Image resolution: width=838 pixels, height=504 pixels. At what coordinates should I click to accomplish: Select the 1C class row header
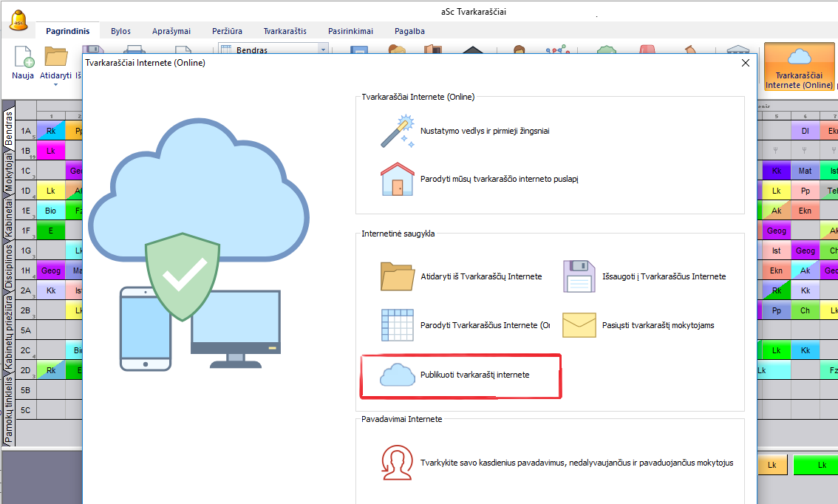click(26, 171)
